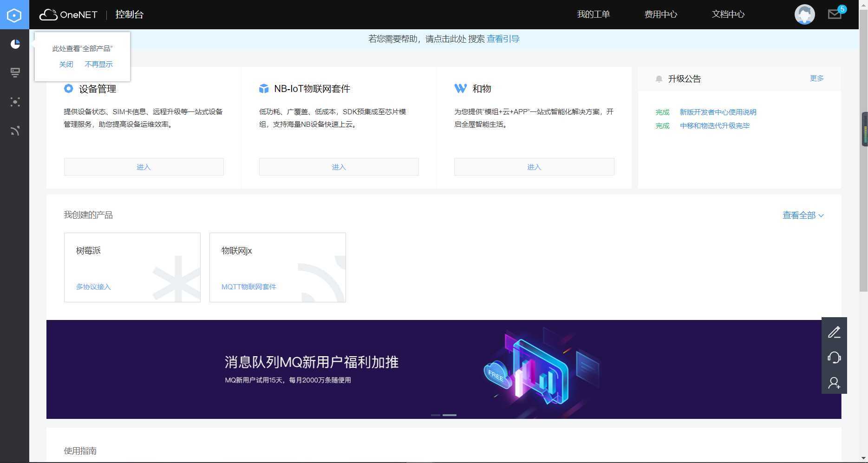The height and width of the screenshot is (463, 868).
Task: Click the signal feed sidebar icon
Action: point(15,131)
